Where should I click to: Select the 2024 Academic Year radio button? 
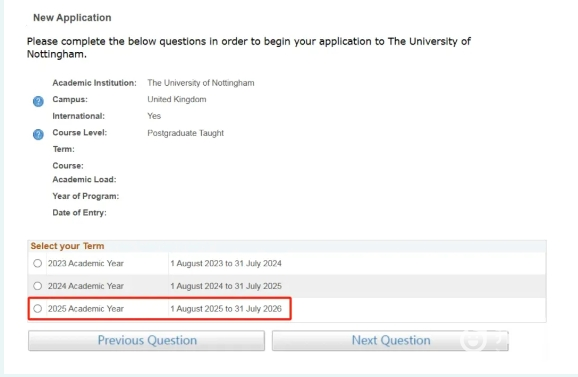point(37,286)
